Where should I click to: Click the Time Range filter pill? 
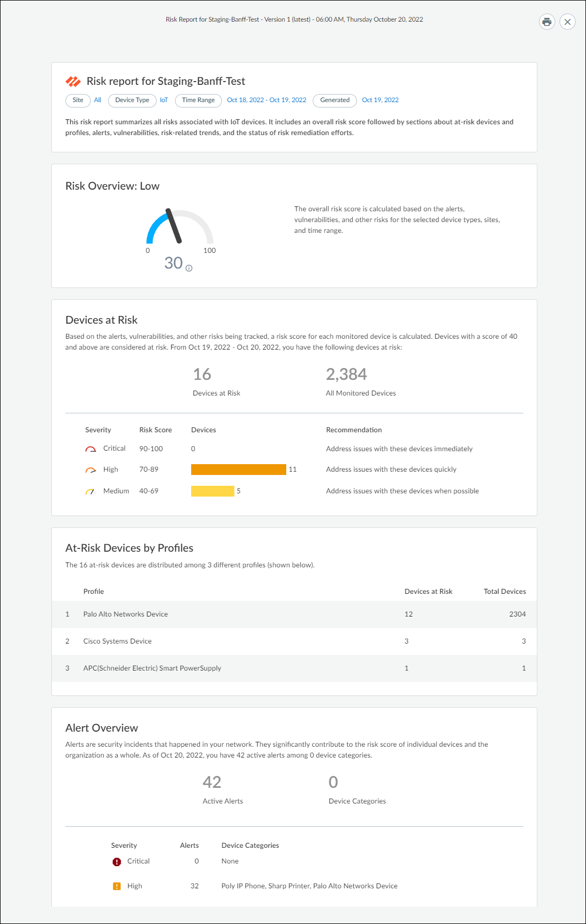coord(198,100)
